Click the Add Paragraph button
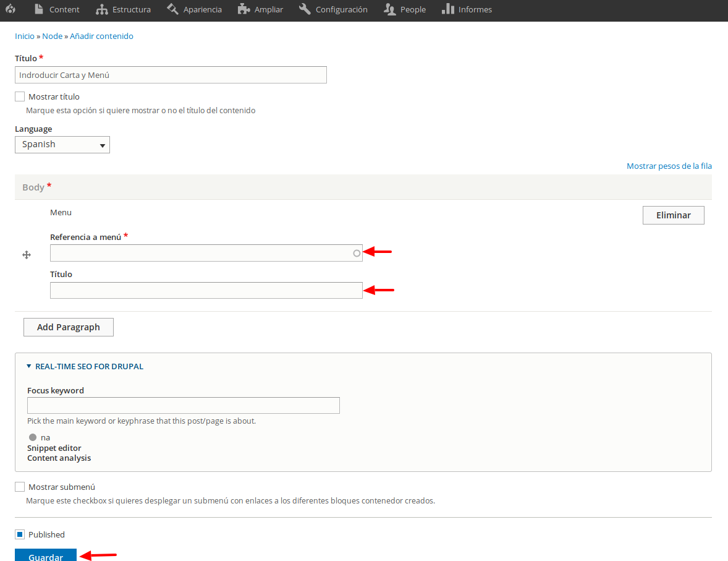This screenshot has width=728, height=561. [x=68, y=327]
